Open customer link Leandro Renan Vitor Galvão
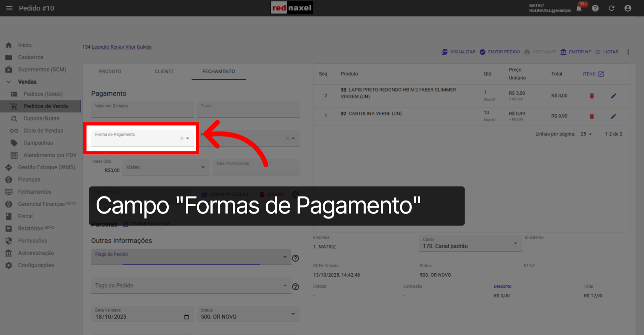 coord(121,47)
